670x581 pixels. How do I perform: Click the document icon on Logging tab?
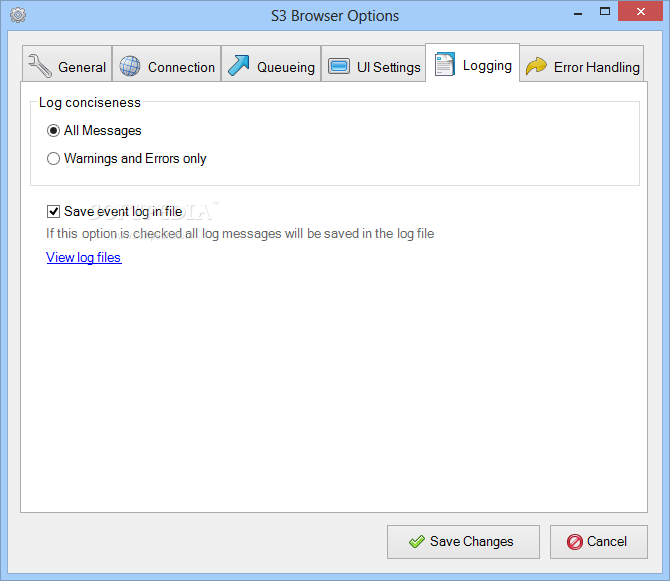coord(445,64)
